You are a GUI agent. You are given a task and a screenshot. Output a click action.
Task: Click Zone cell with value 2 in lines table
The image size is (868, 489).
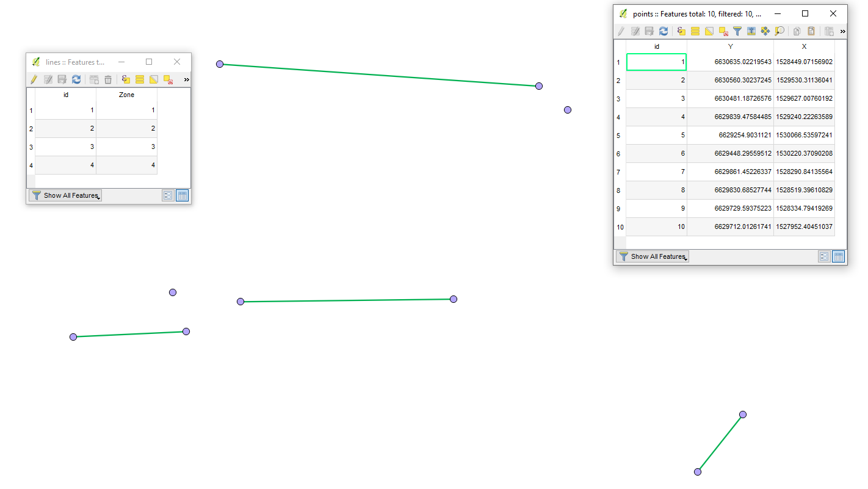[127, 129]
